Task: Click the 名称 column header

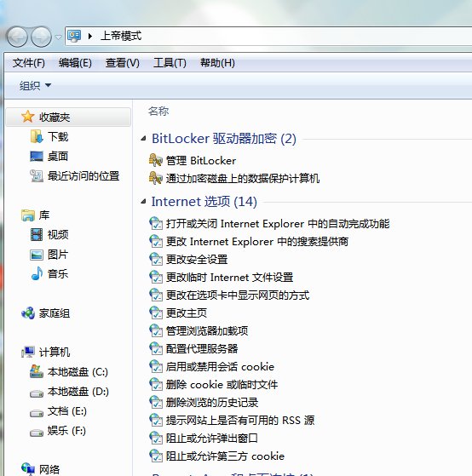Action: [x=158, y=111]
